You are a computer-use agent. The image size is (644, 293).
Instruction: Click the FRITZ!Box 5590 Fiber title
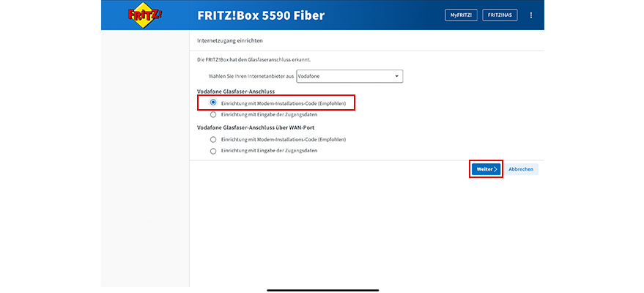(261, 15)
